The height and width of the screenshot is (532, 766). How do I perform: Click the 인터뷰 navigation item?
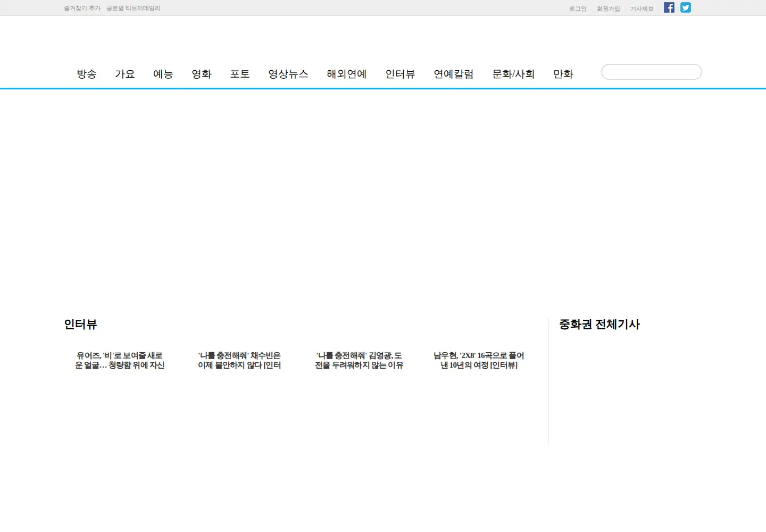(x=400, y=74)
